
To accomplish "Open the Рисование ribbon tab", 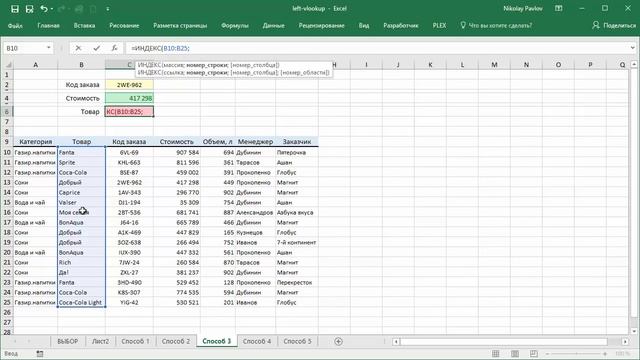I will click(124, 25).
